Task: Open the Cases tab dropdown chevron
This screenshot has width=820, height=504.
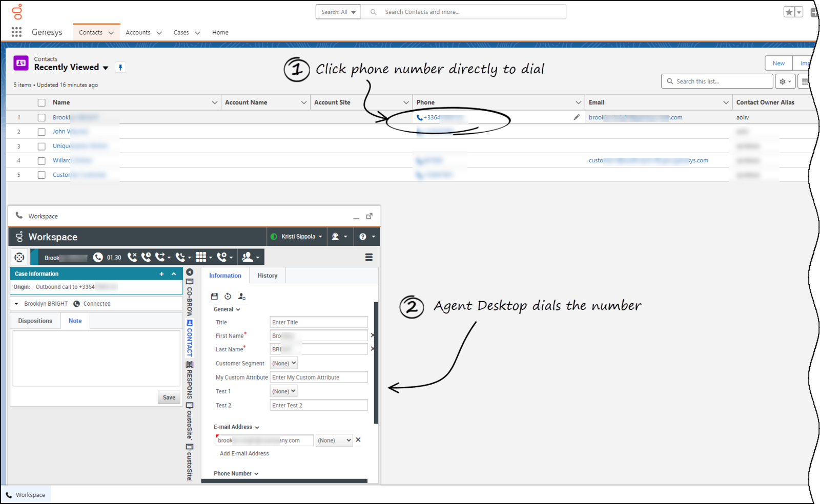Action: point(197,33)
